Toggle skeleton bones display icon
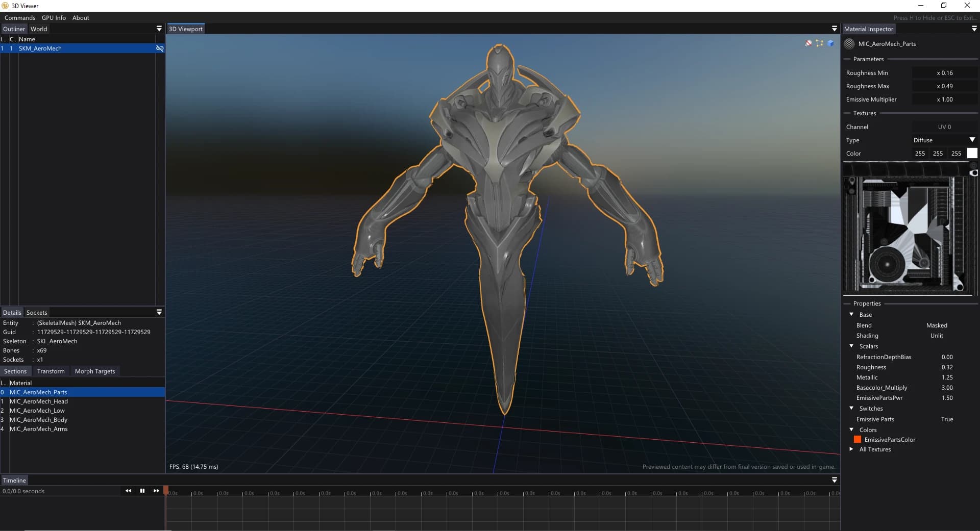Image resolution: width=980 pixels, height=531 pixels. [x=820, y=43]
